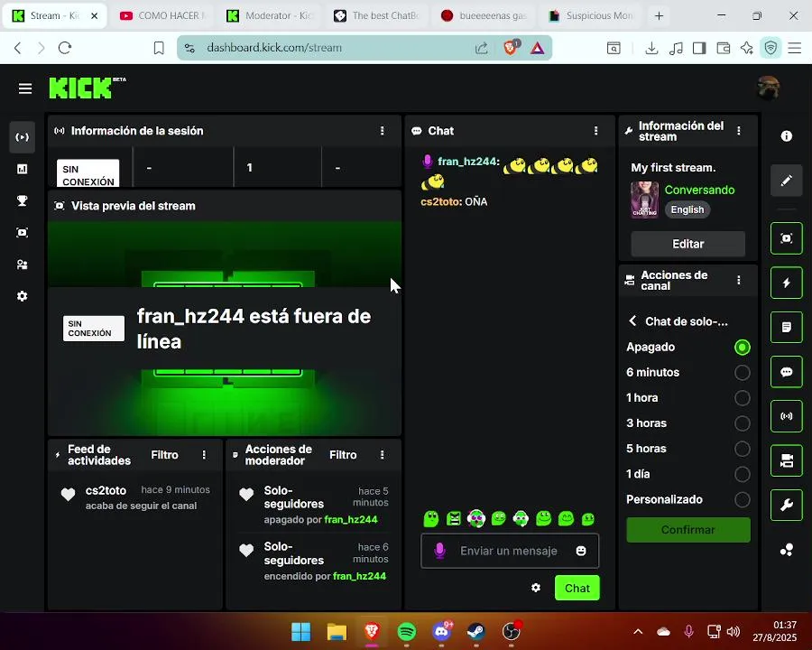Toggle the note moderator actions widget icon
The image size is (812, 650).
pos(786,327)
